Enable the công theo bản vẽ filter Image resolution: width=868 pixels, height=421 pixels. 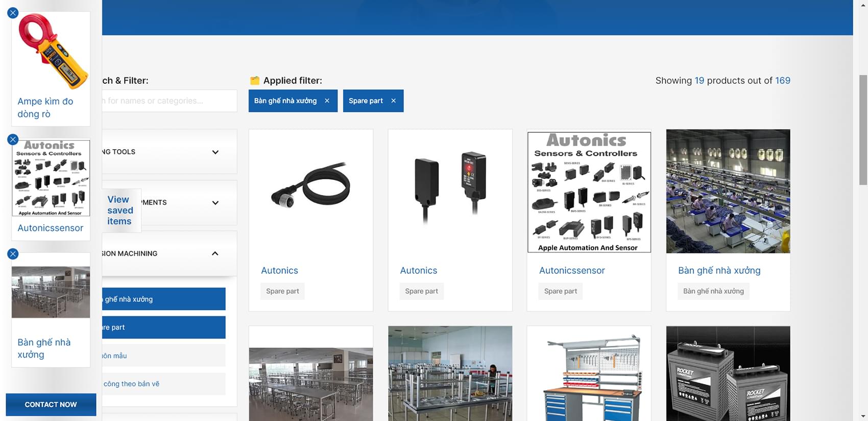click(163, 384)
